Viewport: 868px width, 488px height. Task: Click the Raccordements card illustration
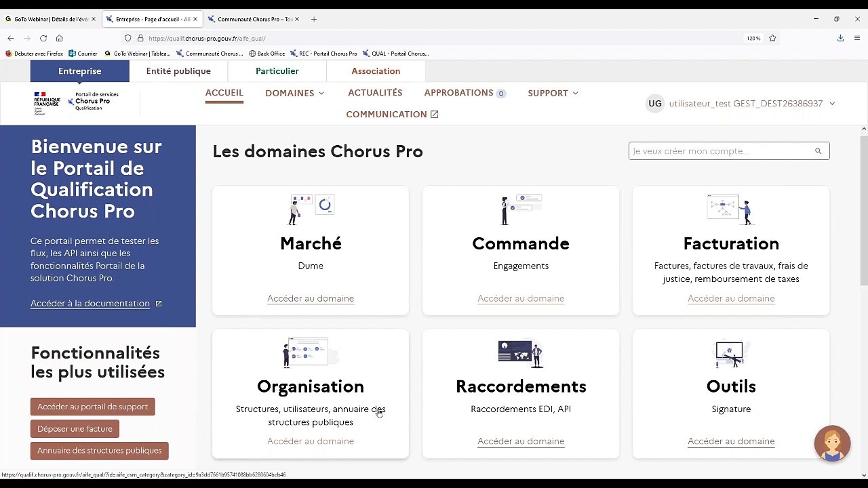[x=521, y=352]
